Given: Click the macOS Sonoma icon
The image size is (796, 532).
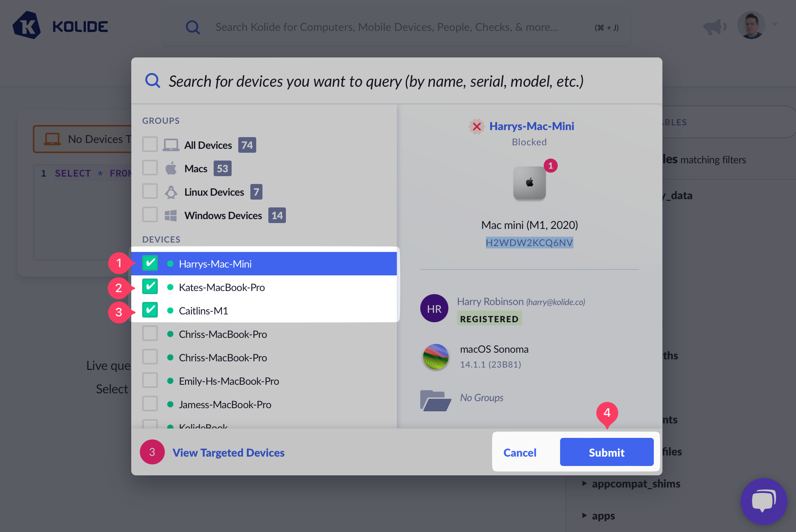Looking at the screenshot, I should pyautogui.click(x=435, y=356).
